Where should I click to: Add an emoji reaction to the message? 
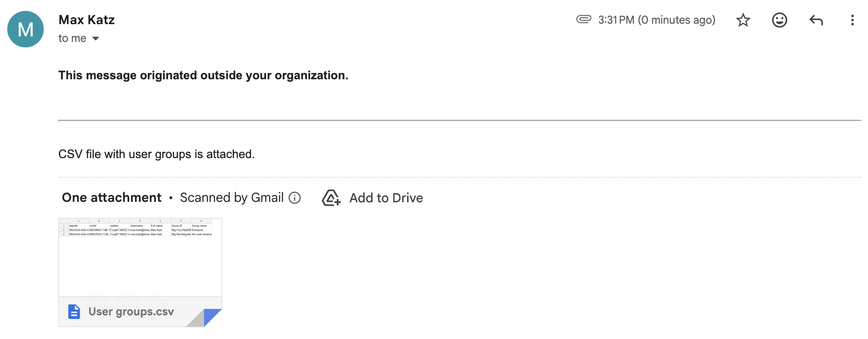point(779,20)
